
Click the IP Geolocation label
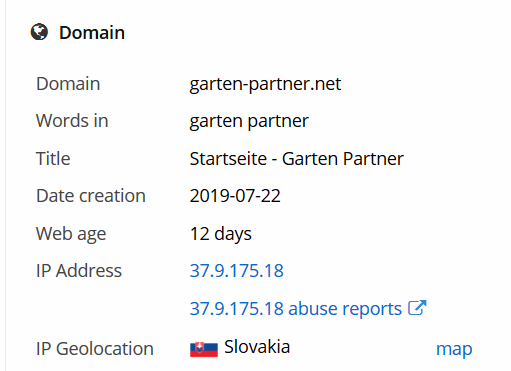point(95,349)
